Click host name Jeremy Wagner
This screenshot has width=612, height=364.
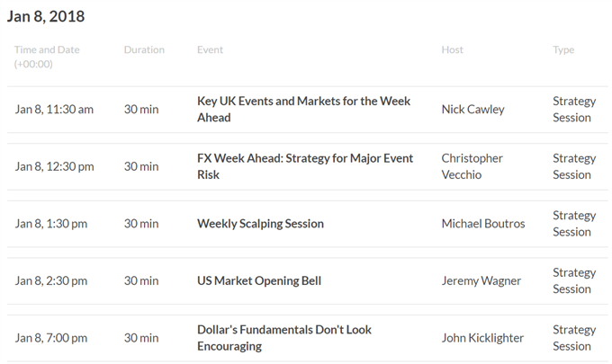tap(481, 281)
